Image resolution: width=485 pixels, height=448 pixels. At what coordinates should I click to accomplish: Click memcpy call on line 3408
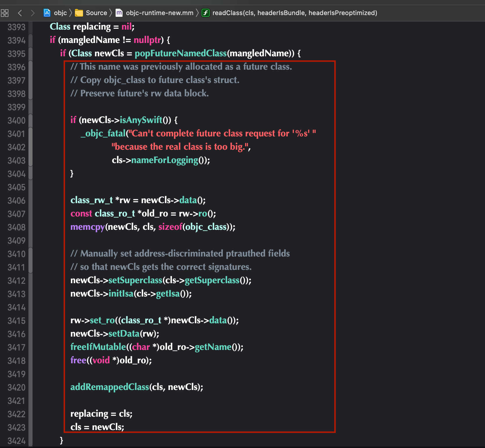pos(87,227)
